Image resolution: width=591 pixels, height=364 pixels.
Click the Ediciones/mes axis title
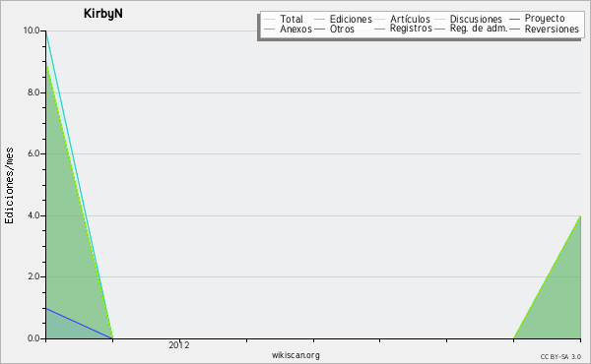tap(9, 186)
